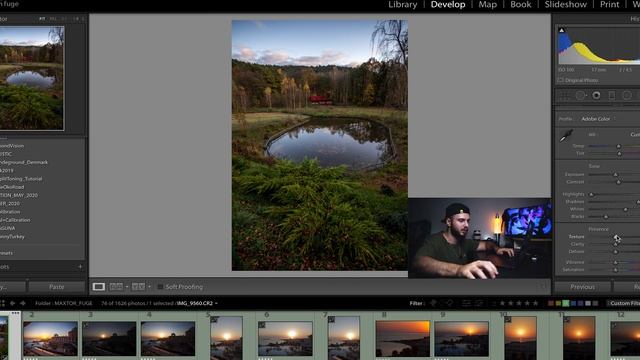The height and width of the screenshot is (360, 640).
Task: Go forward with filmstrip right arrow
Action: tap(22, 303)
